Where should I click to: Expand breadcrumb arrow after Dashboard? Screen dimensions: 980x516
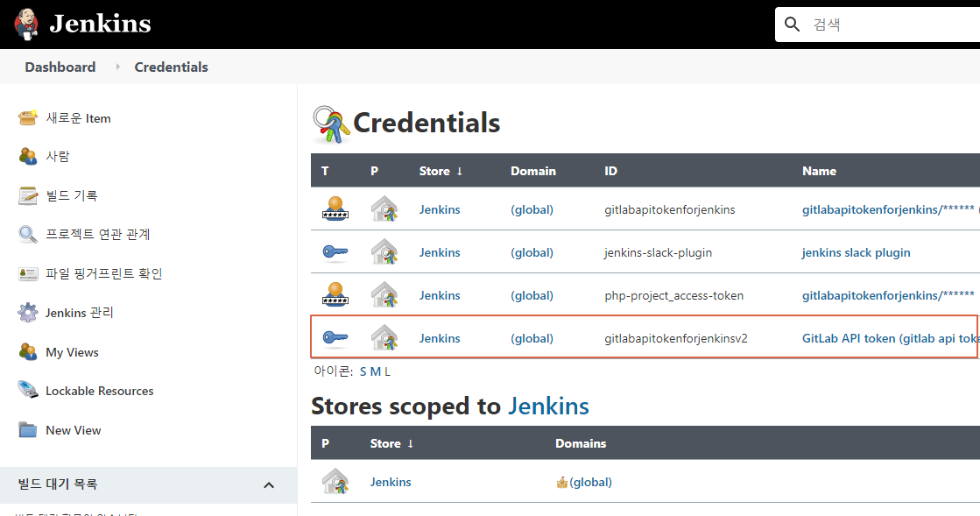(117, 67)
